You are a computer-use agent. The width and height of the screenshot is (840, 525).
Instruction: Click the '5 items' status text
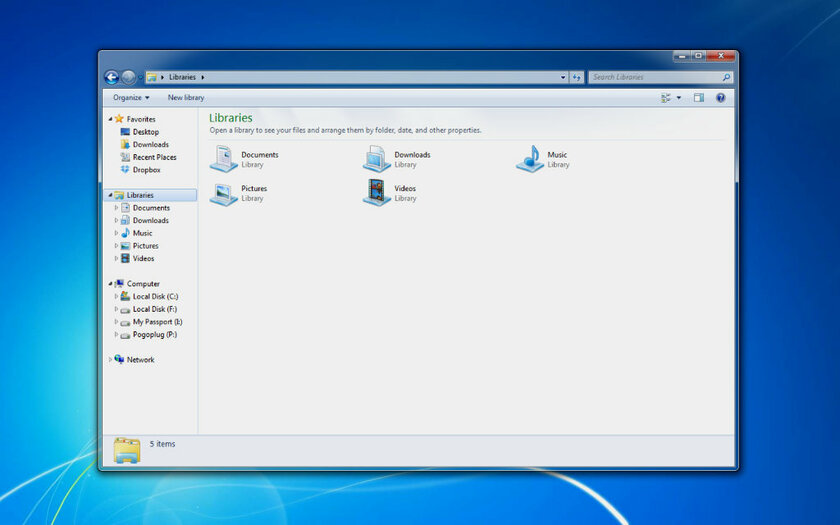tap(162, 444)
